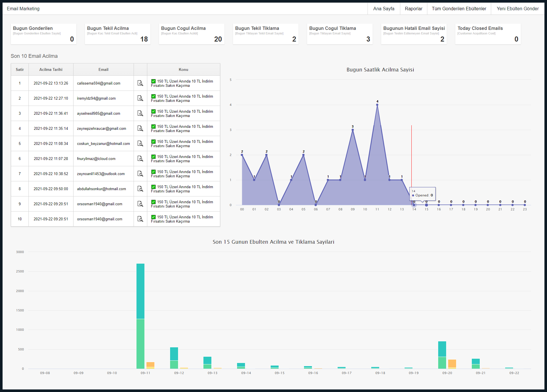The image size is (547, 392).
Task: Click preview icon for abdullahsonkur@hotmail.com
Action: click(140, 189)
